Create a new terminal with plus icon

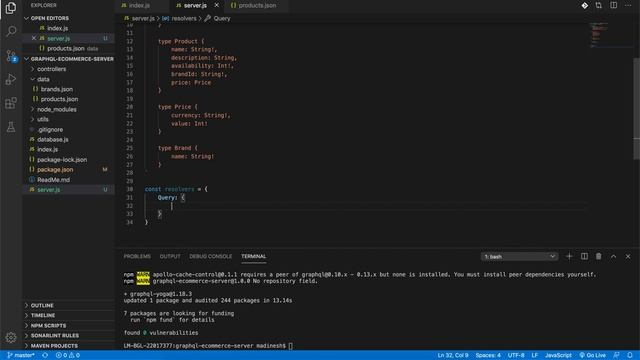click(x=569, y=256)
